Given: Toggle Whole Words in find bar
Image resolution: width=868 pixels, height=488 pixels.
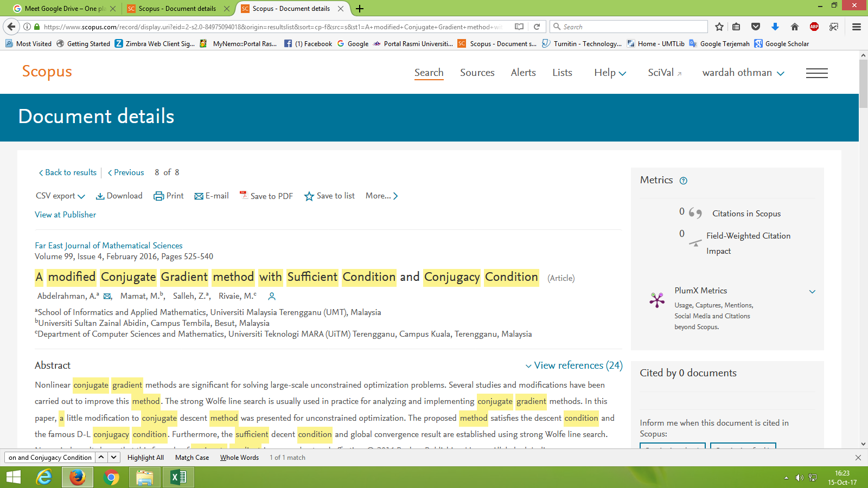Looking at the screenshot, I should click(x=239, y=458).
